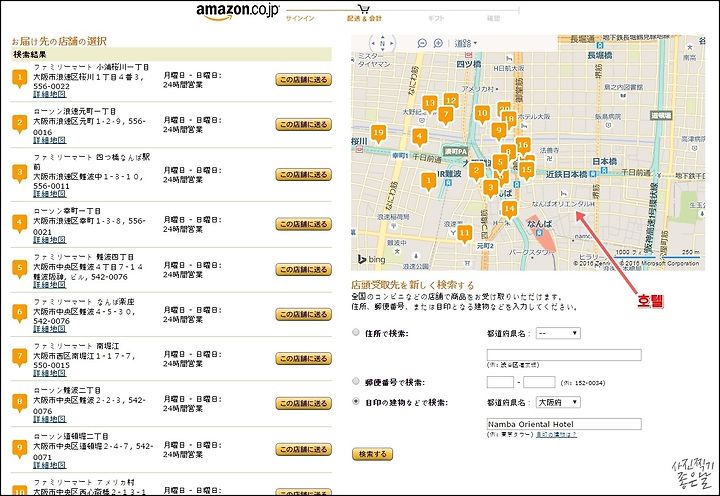The width and height of the screenshot is (720, 496).
Task: Send to ファミリーマート 四つ橋なんば駅前 store
Action: (x=304, y=175)
